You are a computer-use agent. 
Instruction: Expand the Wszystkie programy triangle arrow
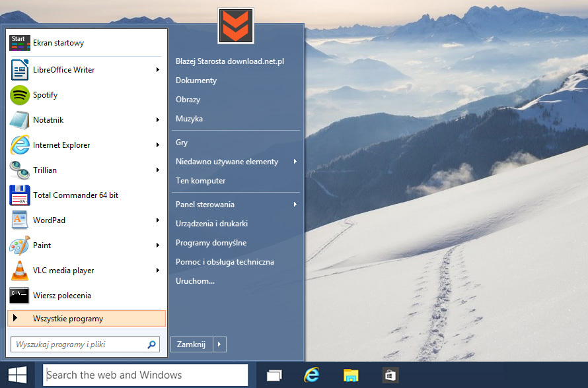click(x=15, y=318)
